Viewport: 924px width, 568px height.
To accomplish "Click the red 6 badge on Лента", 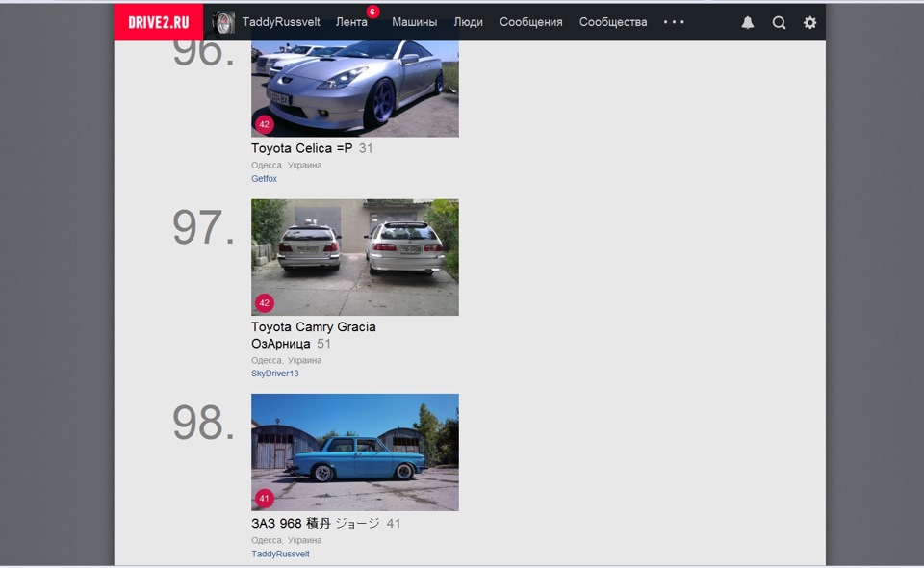I will 372,12.
